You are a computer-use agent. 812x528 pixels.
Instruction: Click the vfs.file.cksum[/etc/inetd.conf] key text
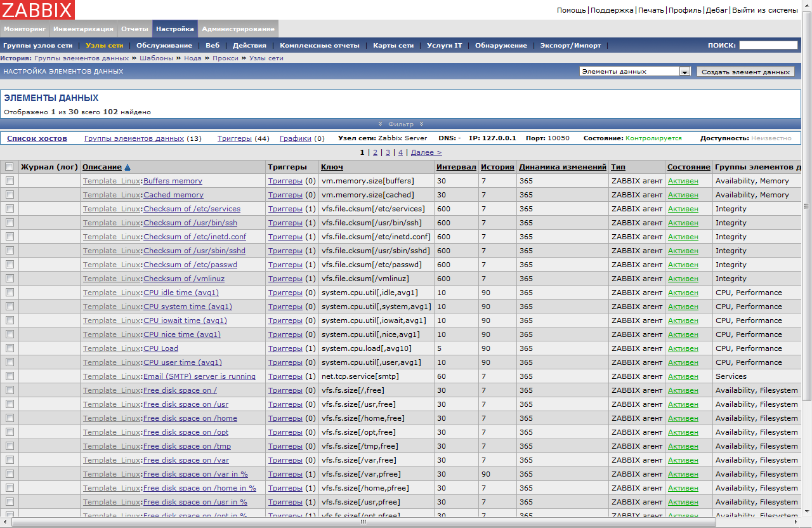(376, 237)
